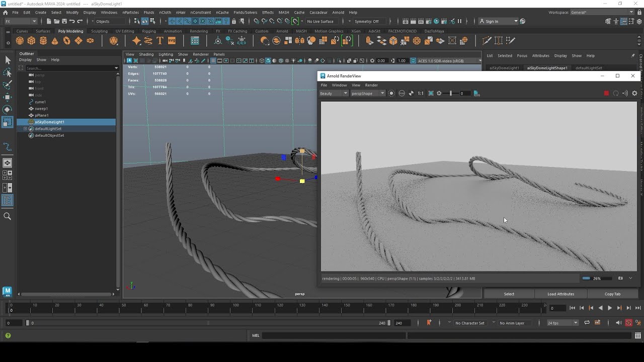Open the toolbox search magnifier
This screenshot has height=362, width=644.
click(8, 216)
